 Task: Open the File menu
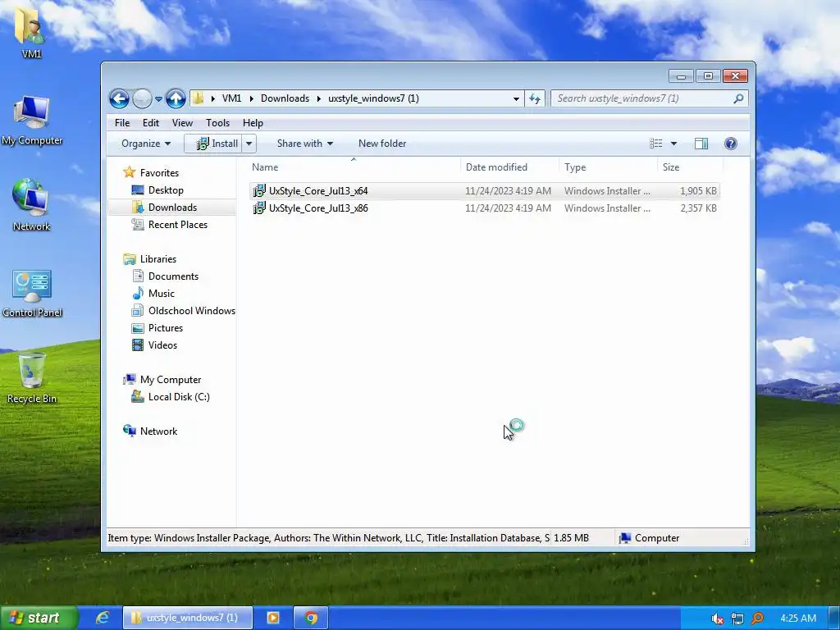(122, 123)
